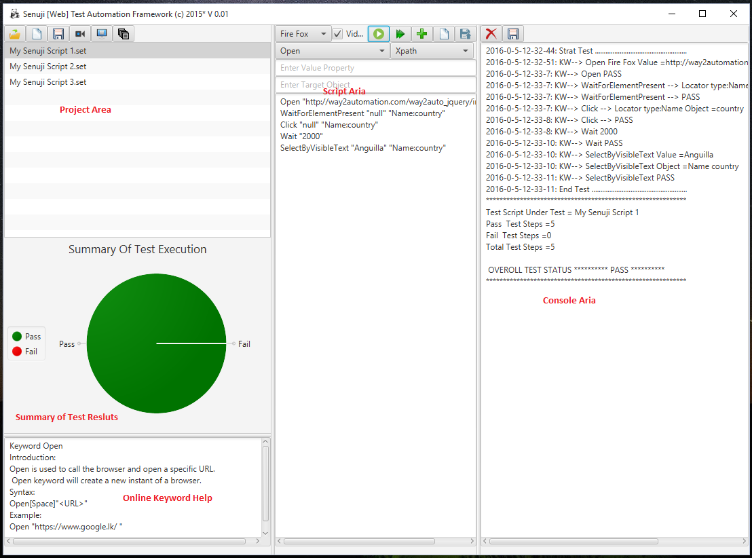Expand the Open keyword dropdown
752x560 pixels.
point(331,50)
